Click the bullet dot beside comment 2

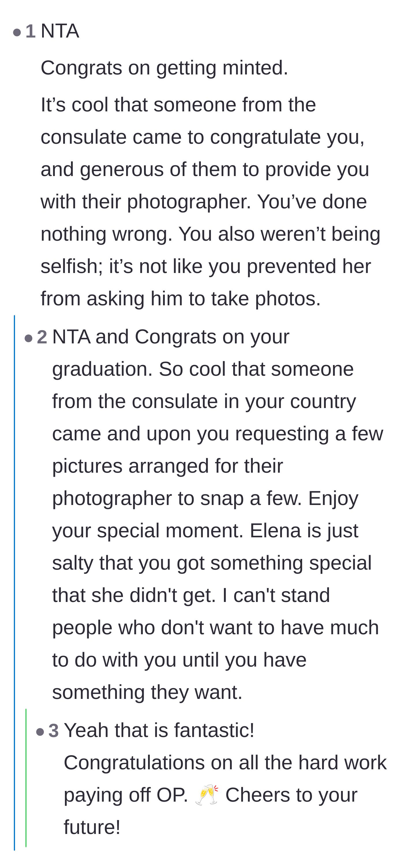click(x=29, y=338)
